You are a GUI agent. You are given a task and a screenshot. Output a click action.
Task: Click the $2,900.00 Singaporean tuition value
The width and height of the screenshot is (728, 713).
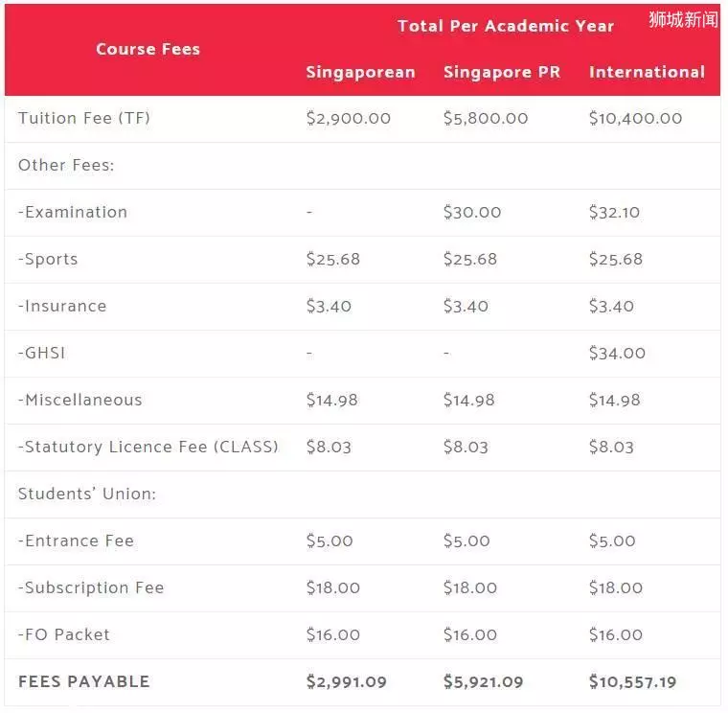349,119
